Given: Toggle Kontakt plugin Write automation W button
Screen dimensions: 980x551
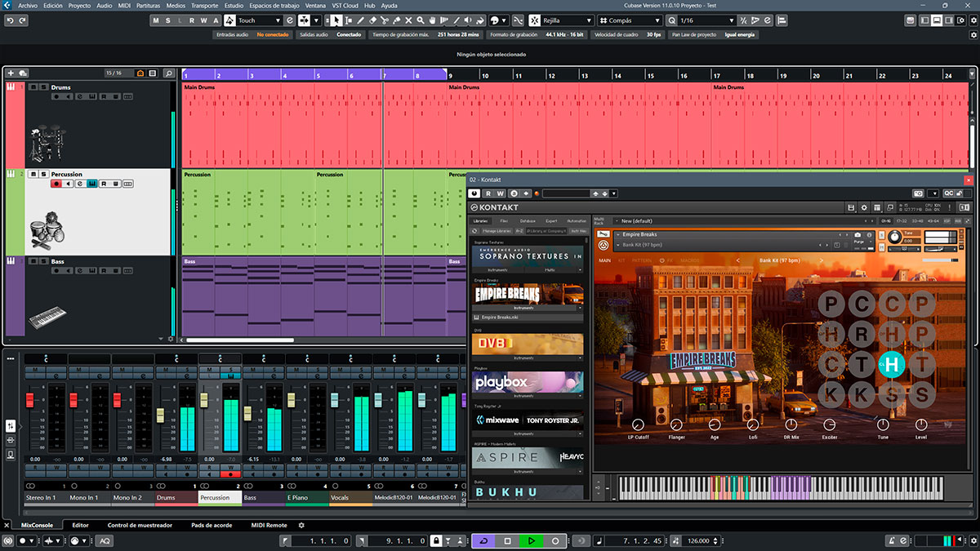Looking at the screenshot, I should (501, 193).
